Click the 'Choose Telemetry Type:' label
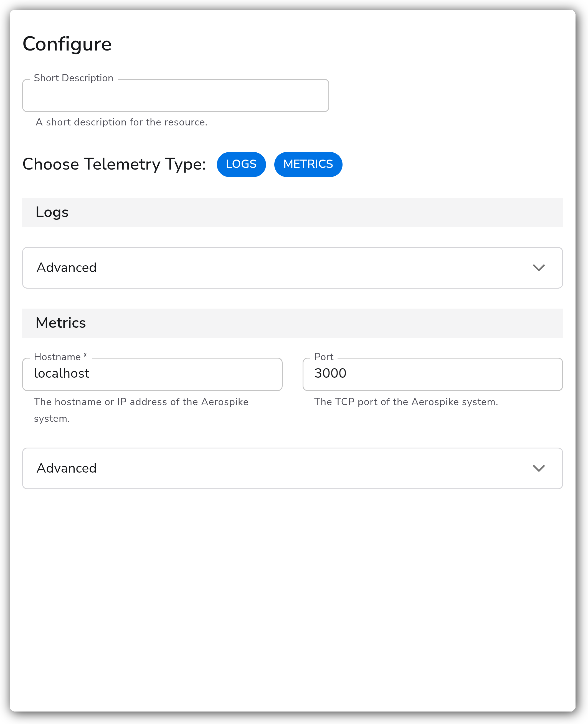The image size is (588, 724). click(x=114, y=164)
